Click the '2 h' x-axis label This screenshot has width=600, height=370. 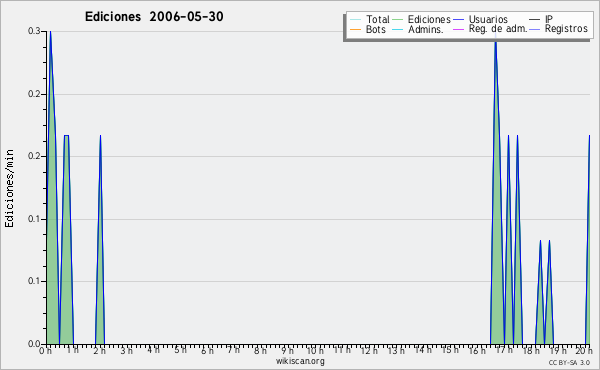[x=99, y=350]
